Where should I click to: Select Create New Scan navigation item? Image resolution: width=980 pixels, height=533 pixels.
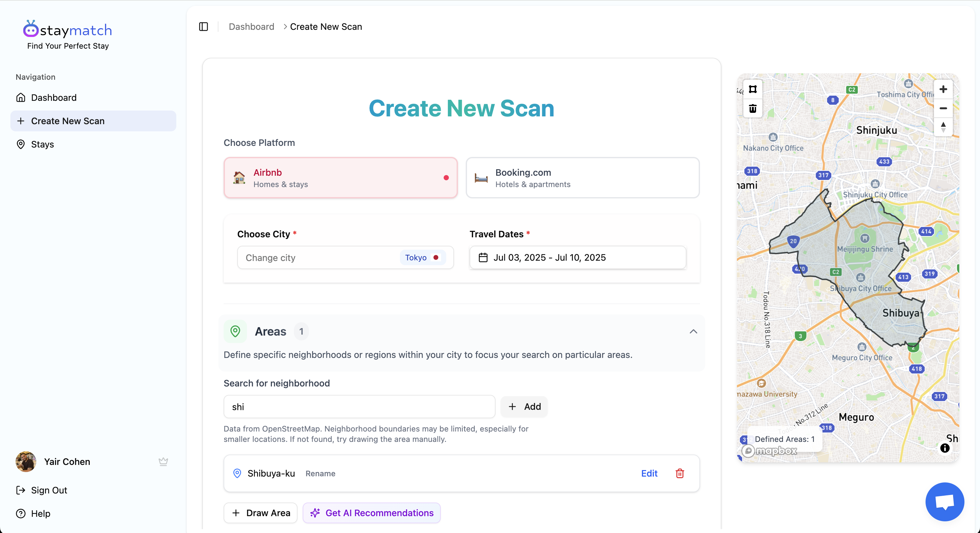[93, 121]
